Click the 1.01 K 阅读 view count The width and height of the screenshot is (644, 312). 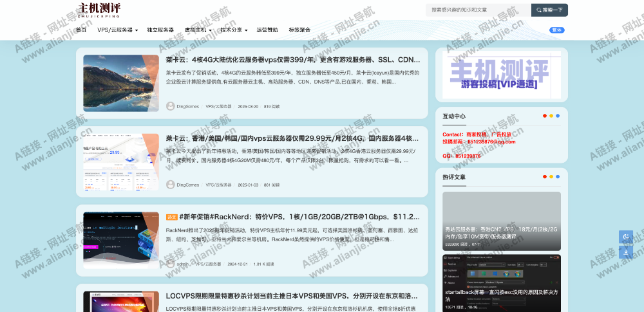[x=263, y=264]
